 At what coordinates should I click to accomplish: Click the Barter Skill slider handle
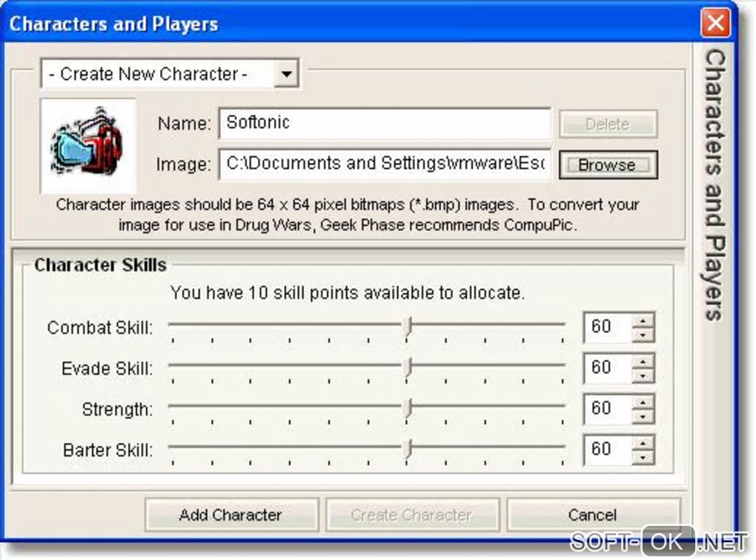(x=408, y=449)
